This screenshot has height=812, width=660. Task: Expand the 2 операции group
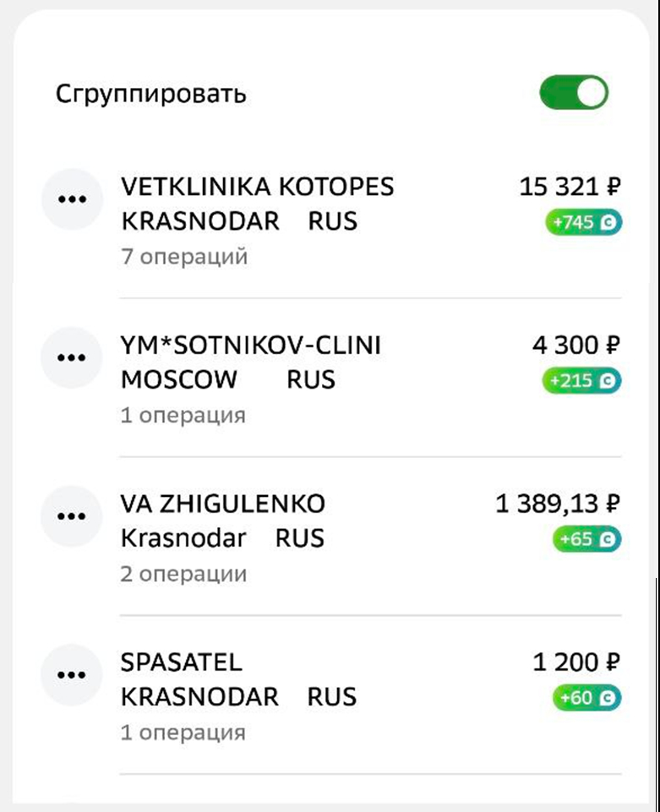click(183, 575)
